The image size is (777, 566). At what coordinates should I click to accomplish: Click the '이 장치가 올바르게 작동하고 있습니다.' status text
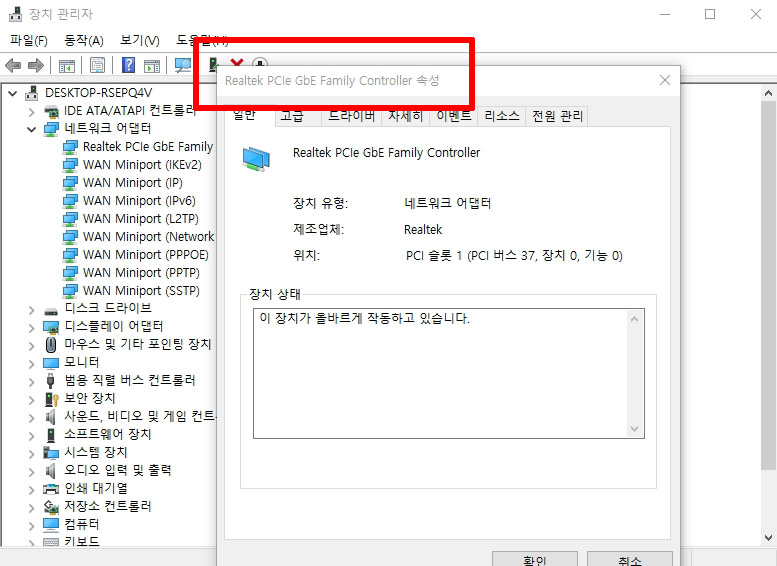(x=364, y=318)
